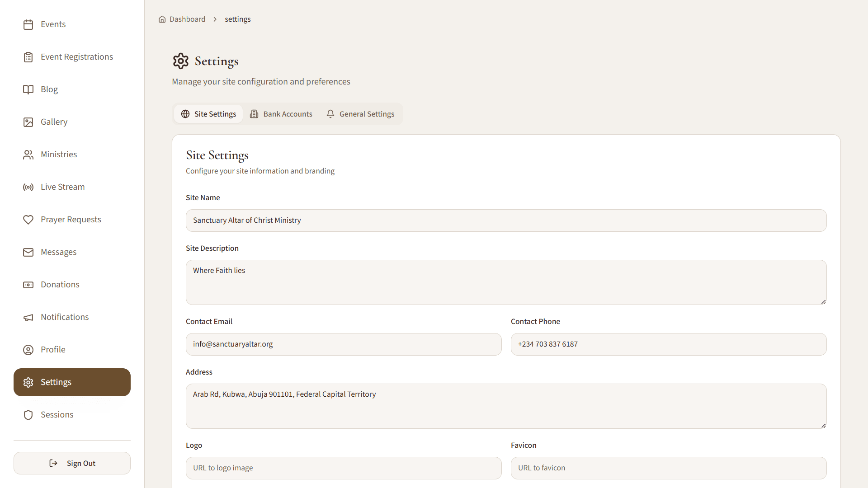Open Gallery image icon
This screenshot has width=868, height=488.
(28, 122)
